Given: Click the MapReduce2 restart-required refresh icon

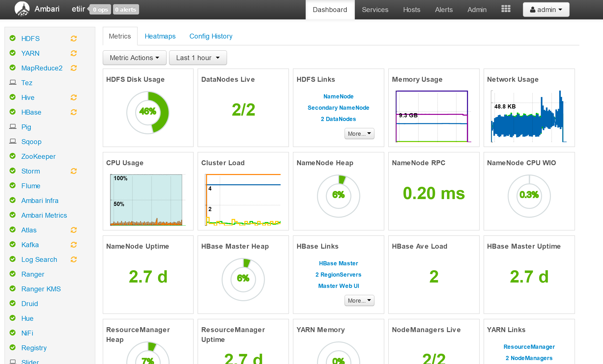Looking at the screenshot, I should 74,68.
